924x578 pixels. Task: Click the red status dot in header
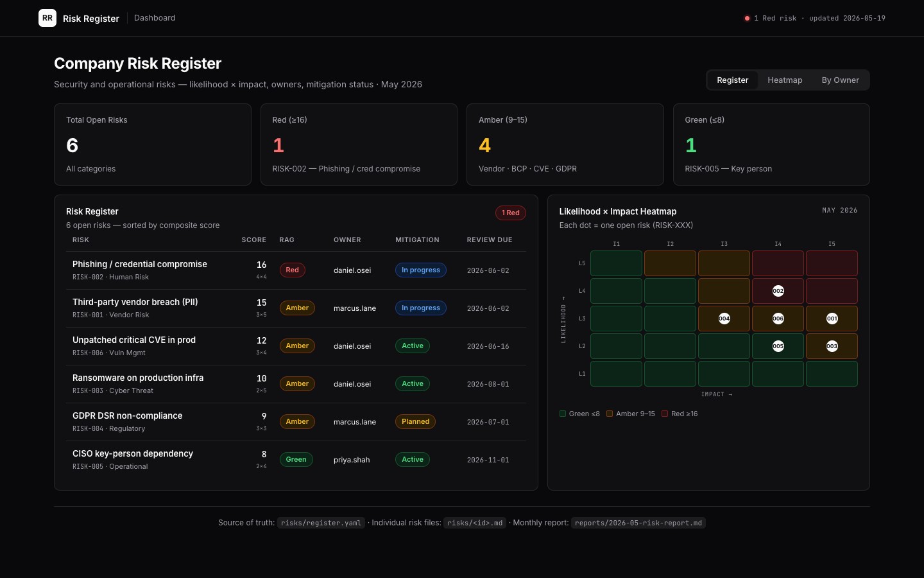(747, 19)
